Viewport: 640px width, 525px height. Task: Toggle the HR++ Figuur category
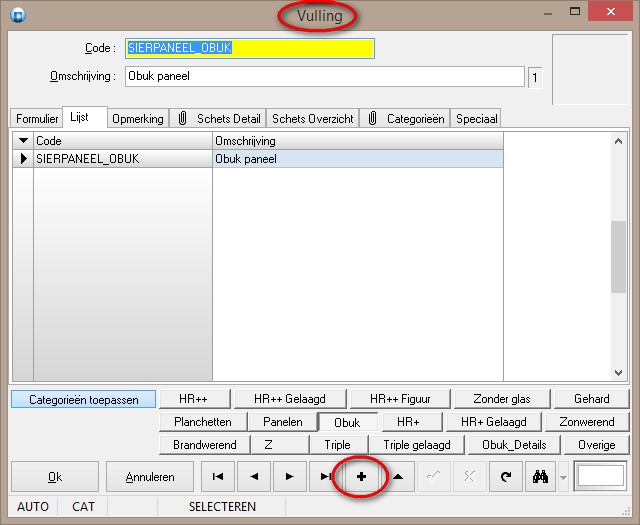coord(400,399)
